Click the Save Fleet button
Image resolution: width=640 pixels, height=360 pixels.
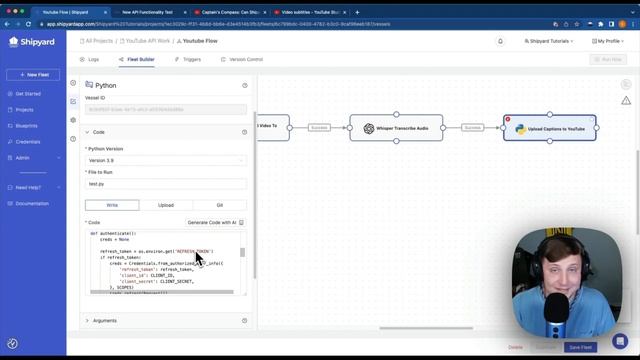coord(580,347)
